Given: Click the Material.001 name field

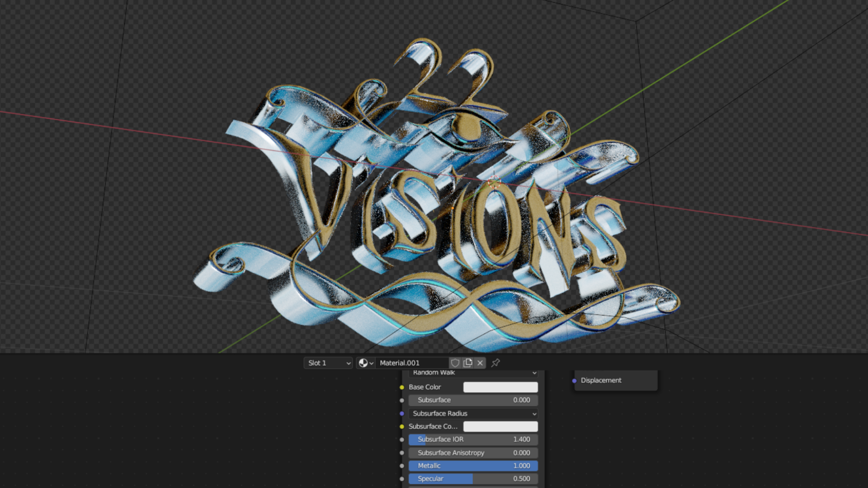Looking at the screenshot, I should pos(411,363).
